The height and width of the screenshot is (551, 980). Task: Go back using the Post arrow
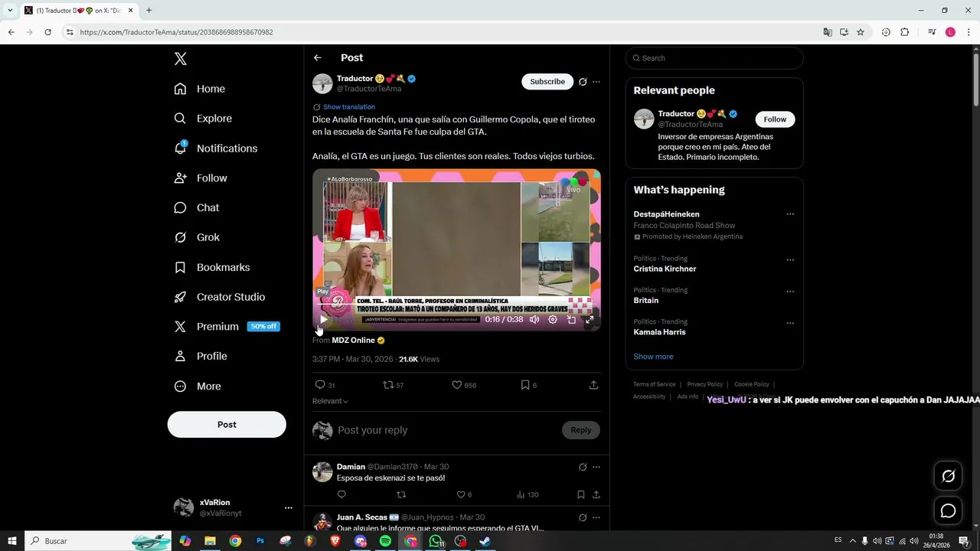click(318, 57)
